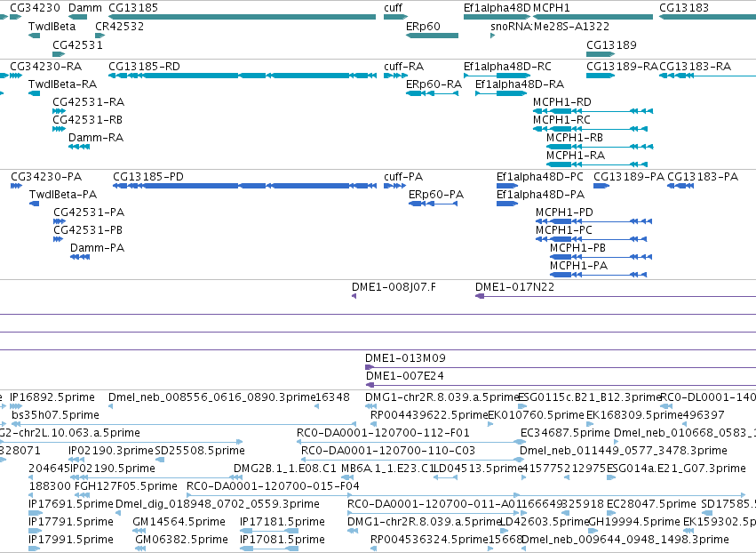Select the DME1-008J07.F clone label
Viewport: 756px width, 553px height.
(x=394, y=287)
